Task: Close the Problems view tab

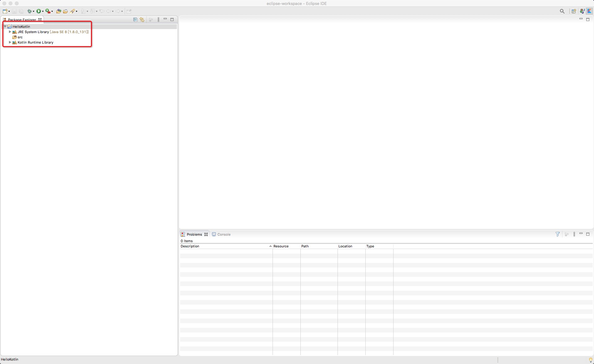Action: (x=206, y=234)
